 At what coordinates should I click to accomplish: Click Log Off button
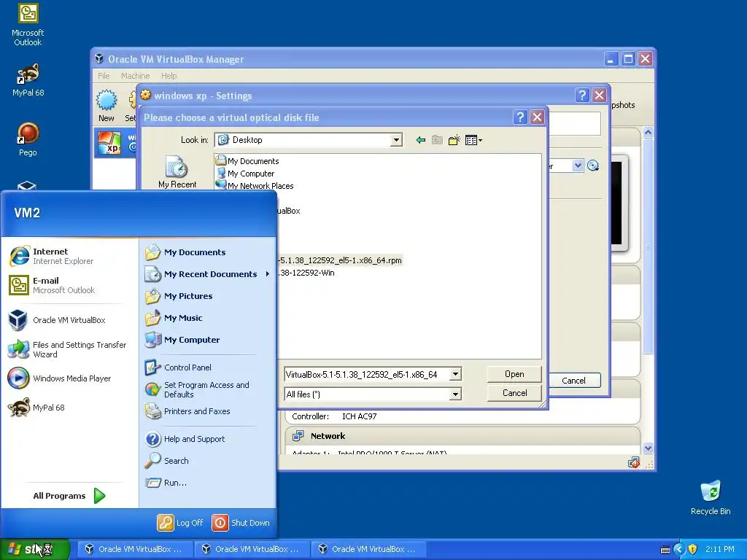pos(180,523)
